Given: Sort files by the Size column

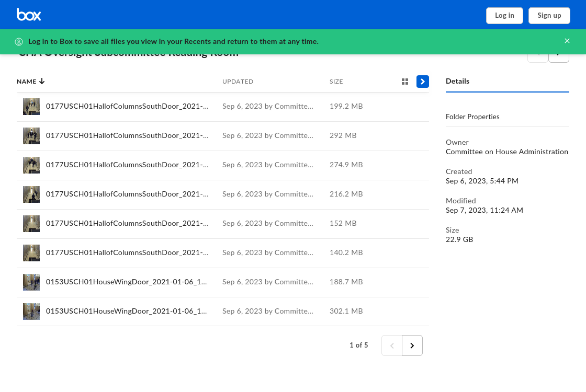Looking at the screenshot, I should (336, 82).
